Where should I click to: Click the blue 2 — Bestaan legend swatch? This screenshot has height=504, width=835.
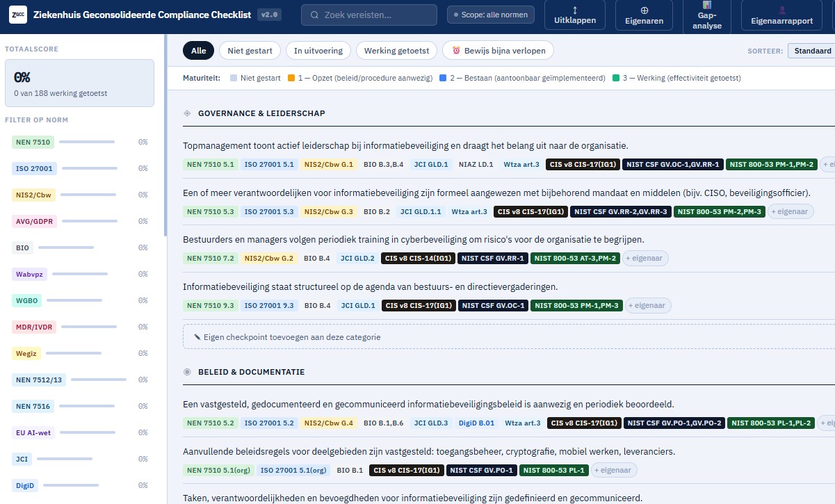[x=443, y=78]
